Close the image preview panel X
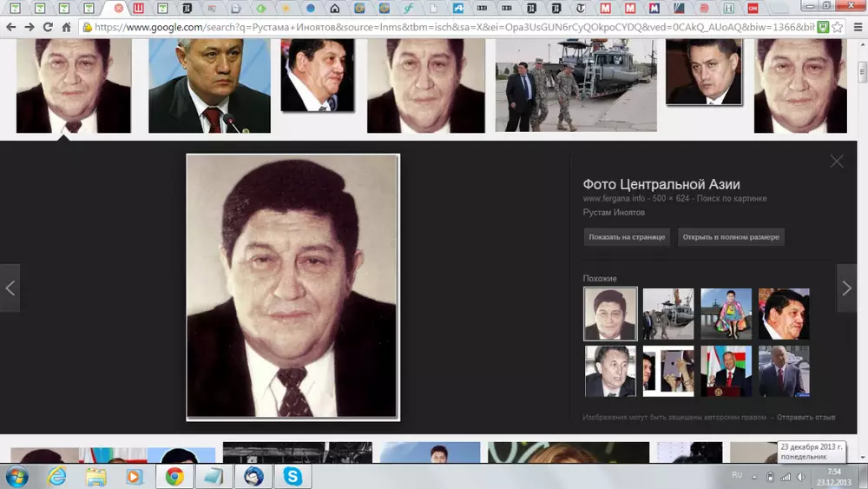Screen dimensions: 868x489 point(837,161)
